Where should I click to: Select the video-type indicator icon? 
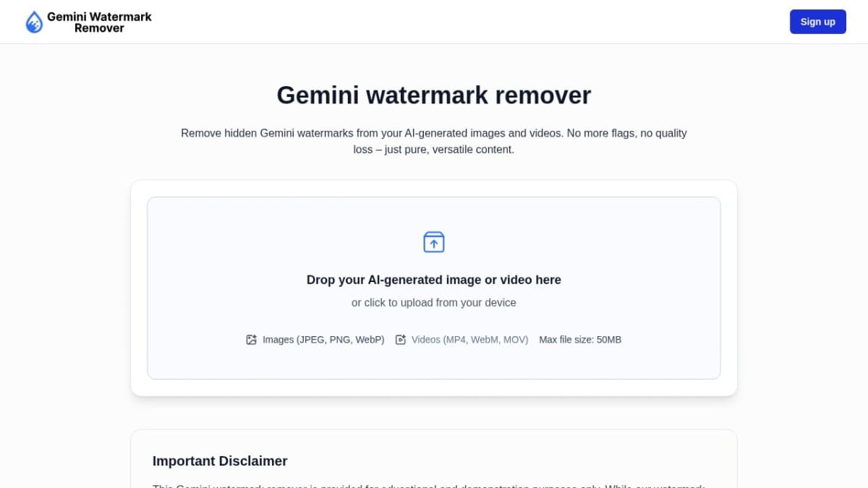(400, 339)
